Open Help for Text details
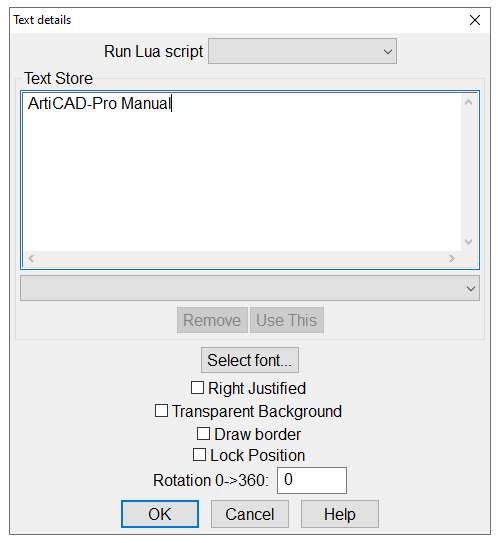This screenshot has width=498, height=543. 340,514
